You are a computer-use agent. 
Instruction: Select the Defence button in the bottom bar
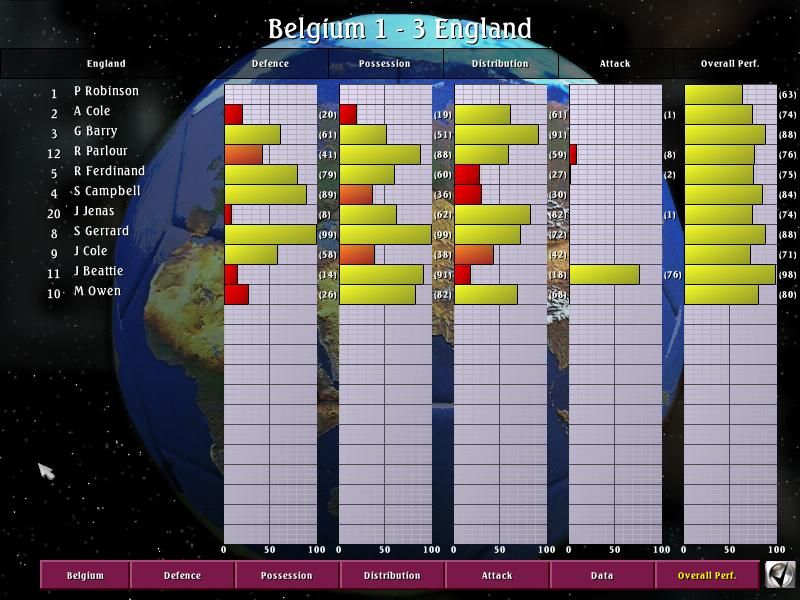tap(182, 575)
